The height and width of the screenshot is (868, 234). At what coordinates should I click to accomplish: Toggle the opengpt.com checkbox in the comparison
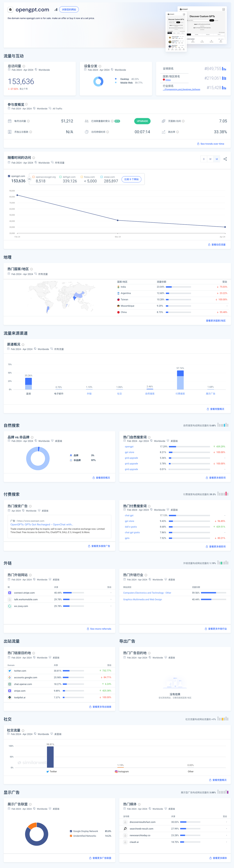tap(9, 176)
